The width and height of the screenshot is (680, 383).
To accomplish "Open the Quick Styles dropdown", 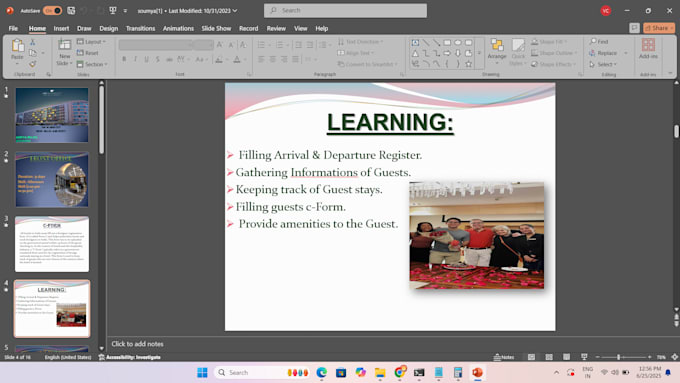I will point(518,52).
